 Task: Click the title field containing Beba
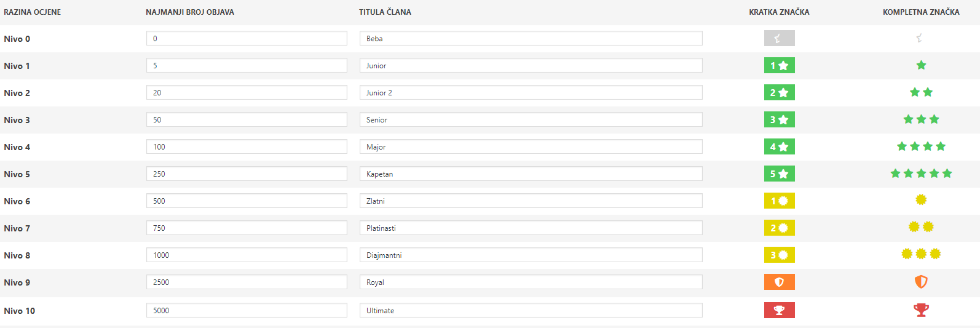point(531,39)
